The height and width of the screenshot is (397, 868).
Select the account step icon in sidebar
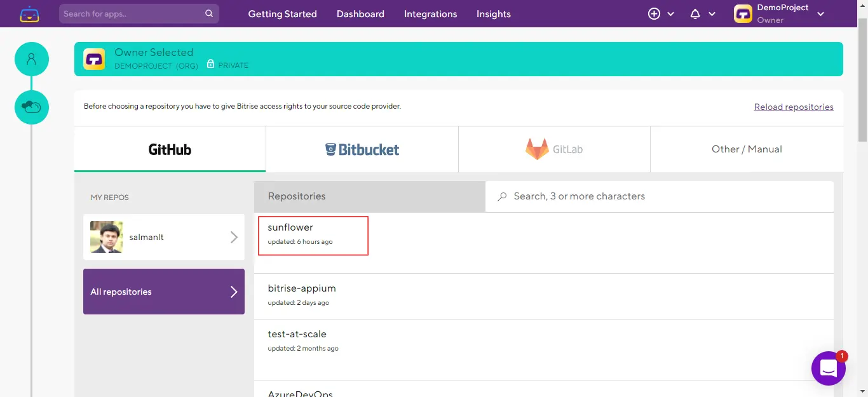[32, 59]
